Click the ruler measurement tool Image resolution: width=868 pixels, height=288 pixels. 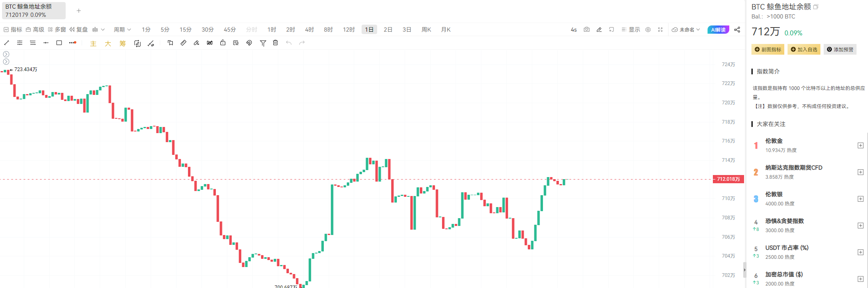pyautogui.click(x=183, y=43)
